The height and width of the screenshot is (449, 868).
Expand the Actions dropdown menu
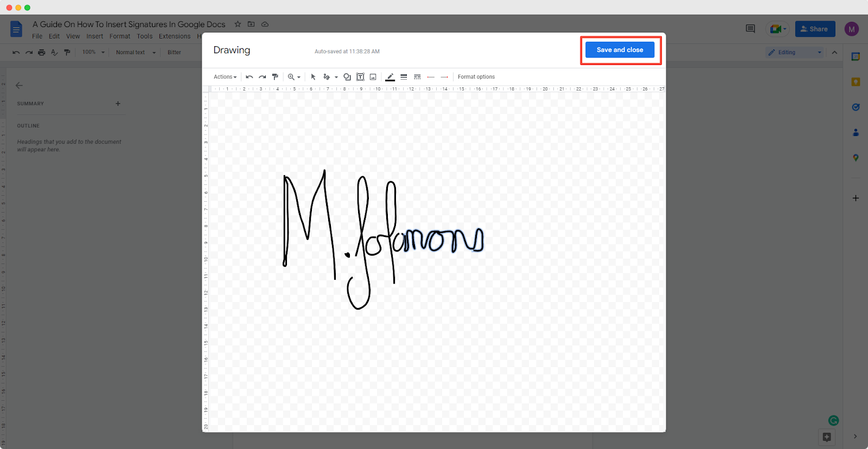coord(225,77)
